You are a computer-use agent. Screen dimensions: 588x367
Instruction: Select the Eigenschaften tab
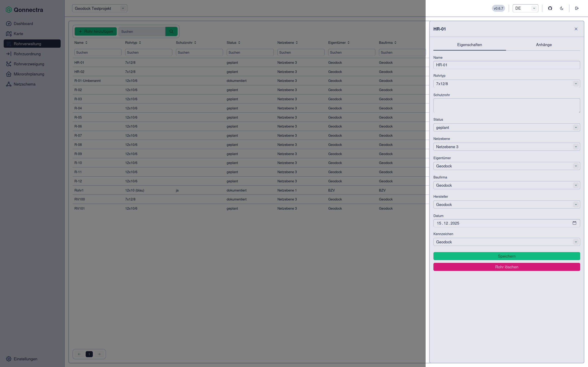click(x=469, y=45)
